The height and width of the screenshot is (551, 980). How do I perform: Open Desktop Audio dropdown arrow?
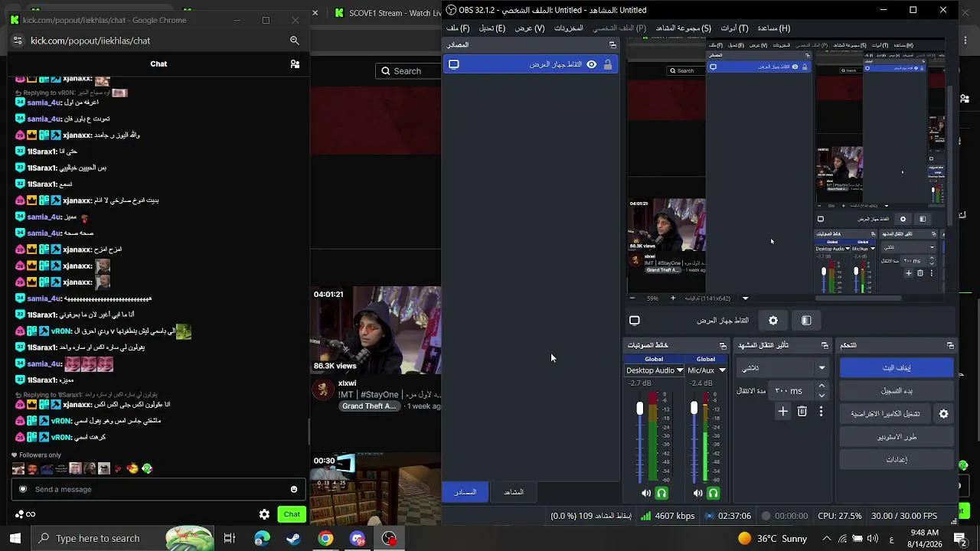tap(679, 370)
